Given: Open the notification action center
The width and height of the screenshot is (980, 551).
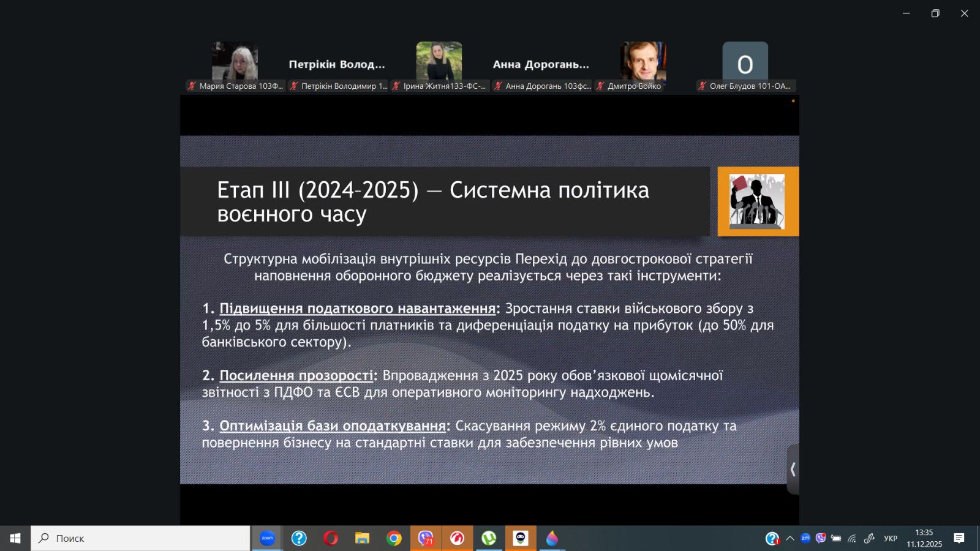Looking at the screenshot, I should tap(959, 538).
